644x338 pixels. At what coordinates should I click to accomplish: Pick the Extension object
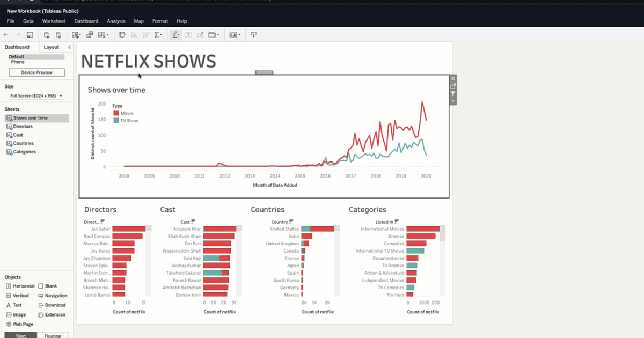click(x=52, y=315)
